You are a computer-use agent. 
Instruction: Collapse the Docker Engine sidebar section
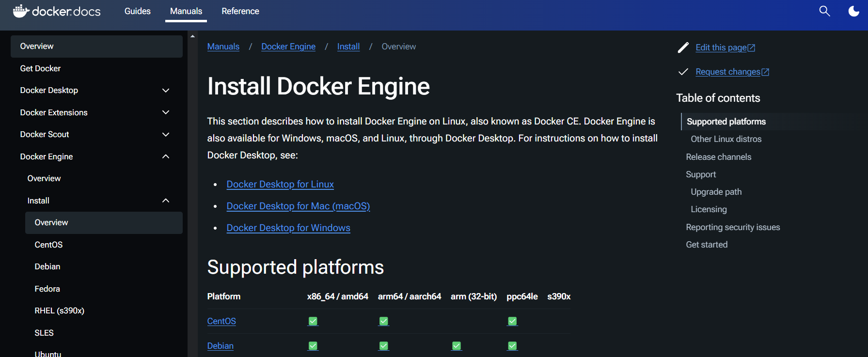166,156
